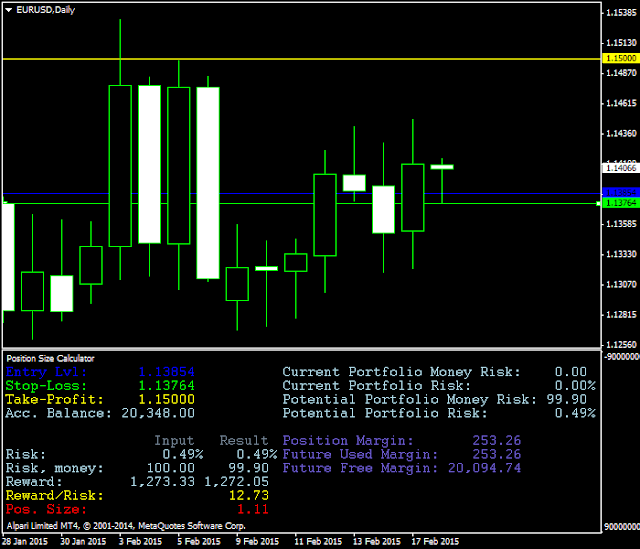Click the Future Free Margin: label

[x=360, y=468]
